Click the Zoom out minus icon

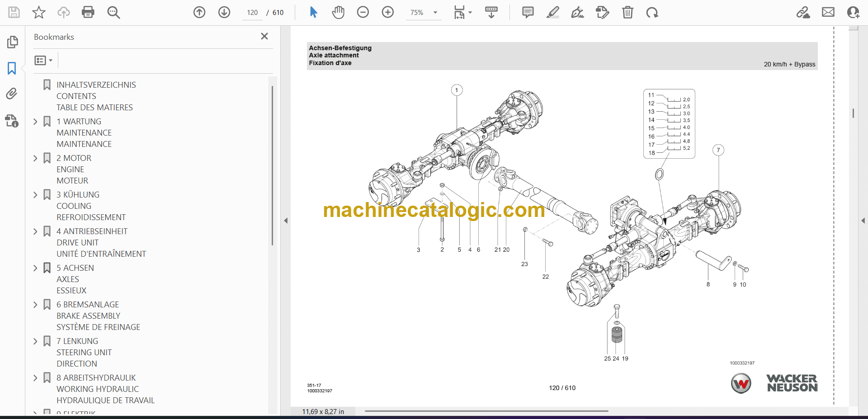363,12
